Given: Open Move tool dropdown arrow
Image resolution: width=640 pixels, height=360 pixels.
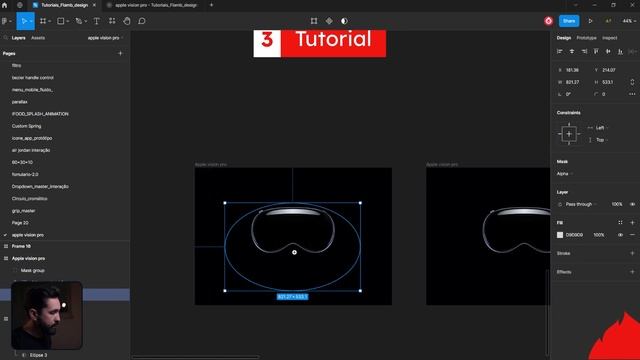Looking at the screenshot, I should click(31, 21).
